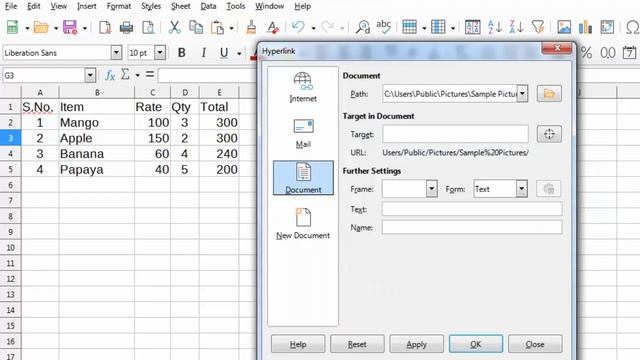Open the Insert menu
This screenshot has width=640, height=360.
click(87, 6)
